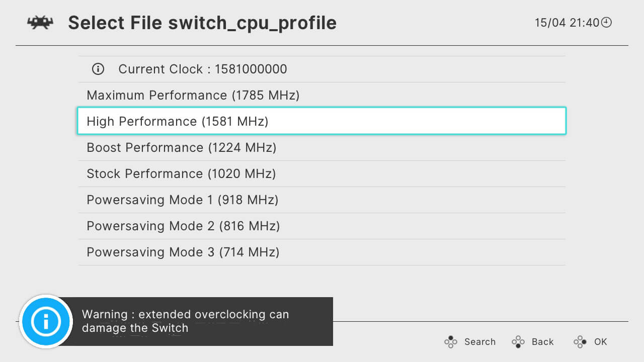
Task: Click the RetroArch invader logo icon
Action: click(x=40, y=23)
